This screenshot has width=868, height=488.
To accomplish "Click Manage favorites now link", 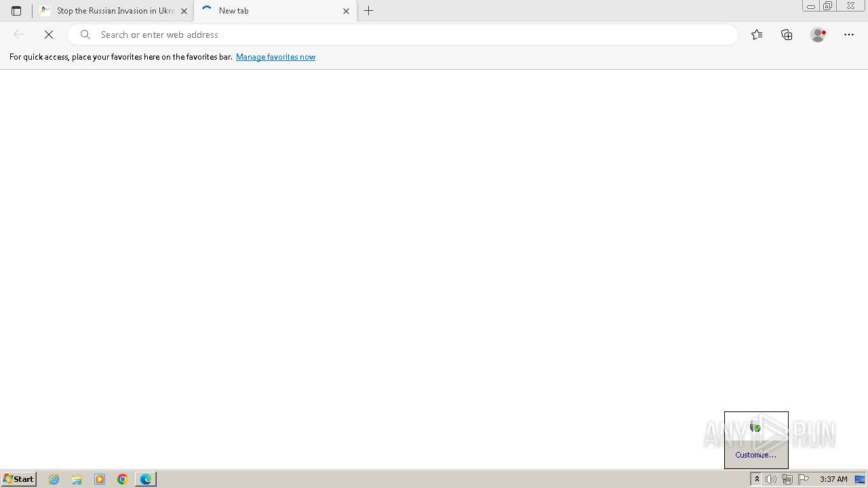I will click(275, 57).
